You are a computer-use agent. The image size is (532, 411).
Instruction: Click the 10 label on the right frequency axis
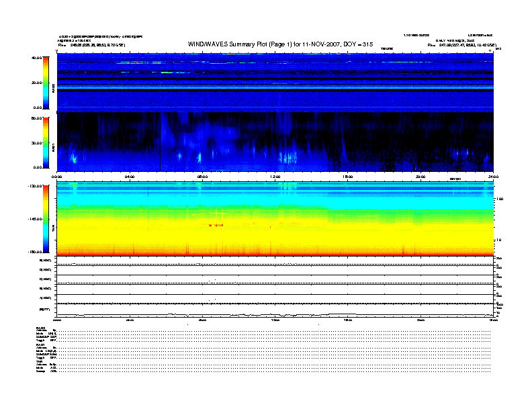point(498,240)
